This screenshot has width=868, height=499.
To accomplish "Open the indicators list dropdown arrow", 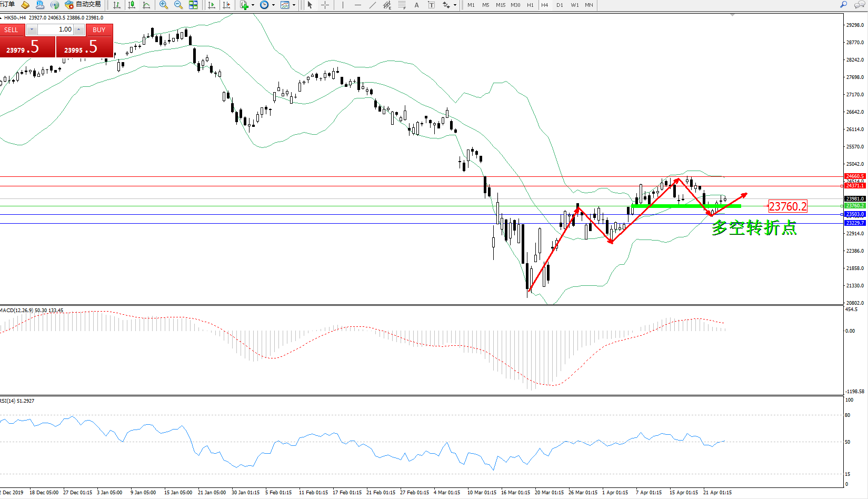I will coord(253,5).
